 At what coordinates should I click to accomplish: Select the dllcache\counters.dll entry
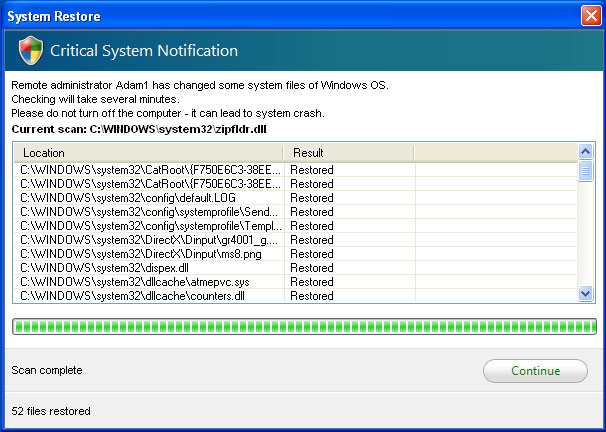[150, 296]
